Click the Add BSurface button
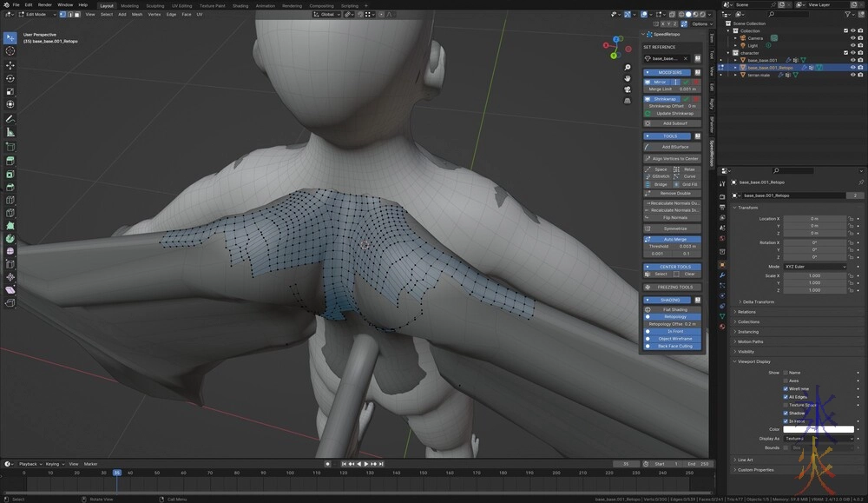Image resolution: width=868 pixels, height=503 pixels. tap(672, 147)
